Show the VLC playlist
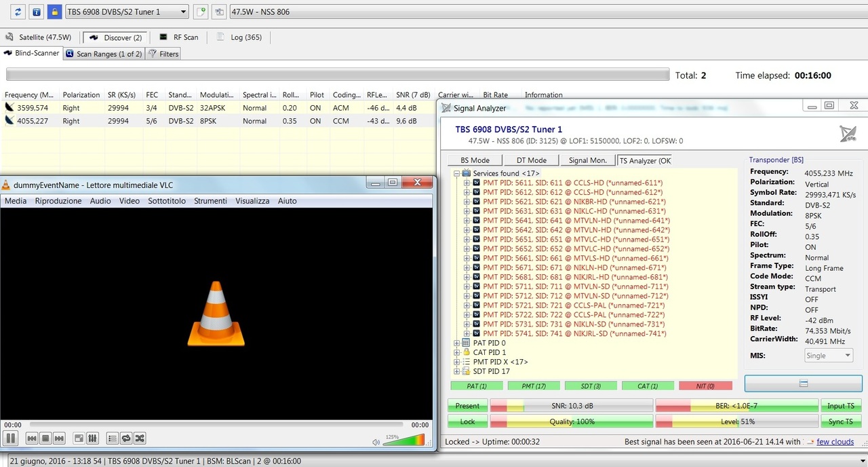This screenshot has width=868, height=467. [x=113, y=438]
